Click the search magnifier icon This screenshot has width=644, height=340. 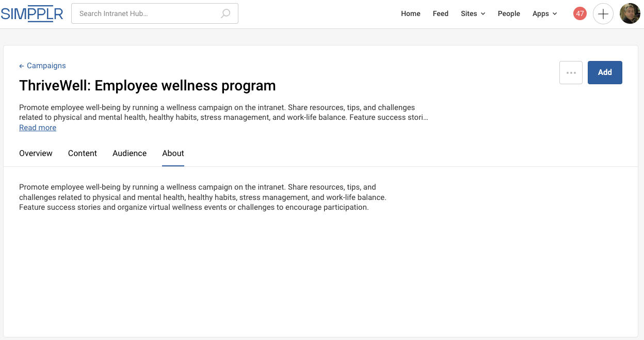point(226,14)
